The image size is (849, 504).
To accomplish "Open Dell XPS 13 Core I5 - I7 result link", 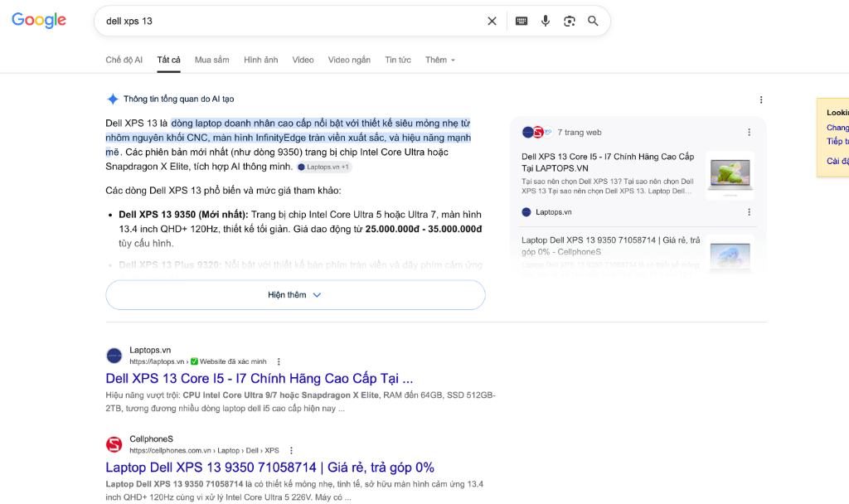I will coord(260,378).
